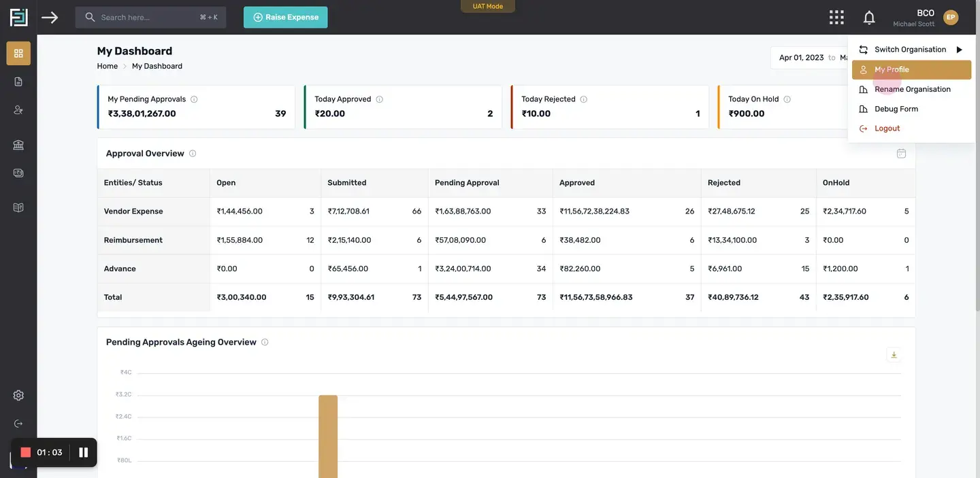Click info icon beside Pending Approvals Ageing Overview
The image size is (980, 478).
tap(265, 342)
